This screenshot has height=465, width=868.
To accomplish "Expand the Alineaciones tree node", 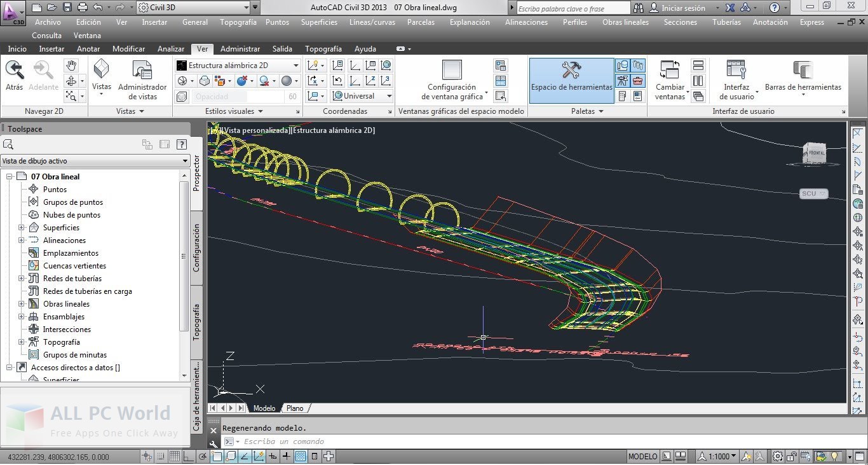I will tap(22, 240).
